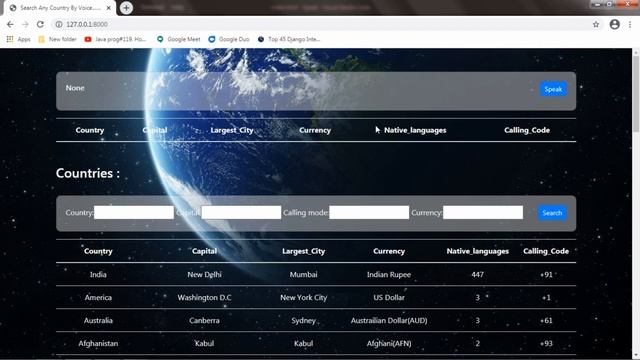This screenshot has width=640, height=360.
Task: Click the '+93' calling code cell
Action: pos(546,343)
